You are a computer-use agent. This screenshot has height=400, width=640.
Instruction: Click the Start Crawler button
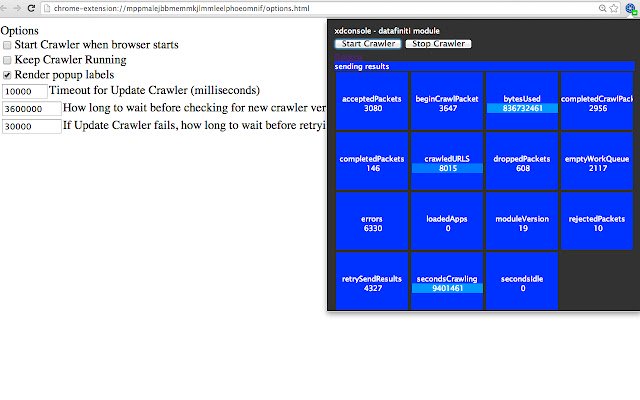(x=368, y=44)
